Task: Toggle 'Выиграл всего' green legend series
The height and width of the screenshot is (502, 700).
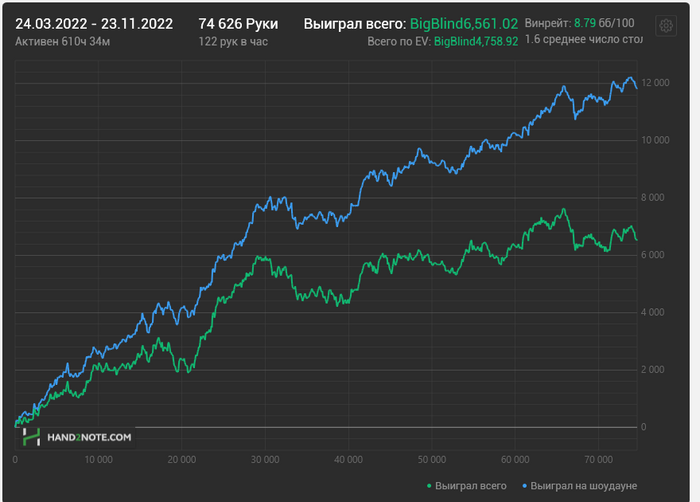Action: pyautogui.click(x=467, y=486)
